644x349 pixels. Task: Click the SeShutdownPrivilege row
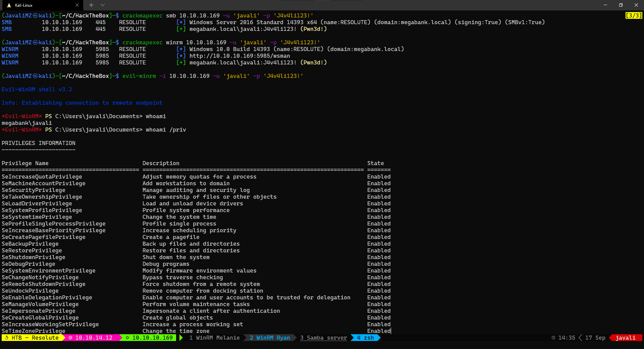(196, 257)
